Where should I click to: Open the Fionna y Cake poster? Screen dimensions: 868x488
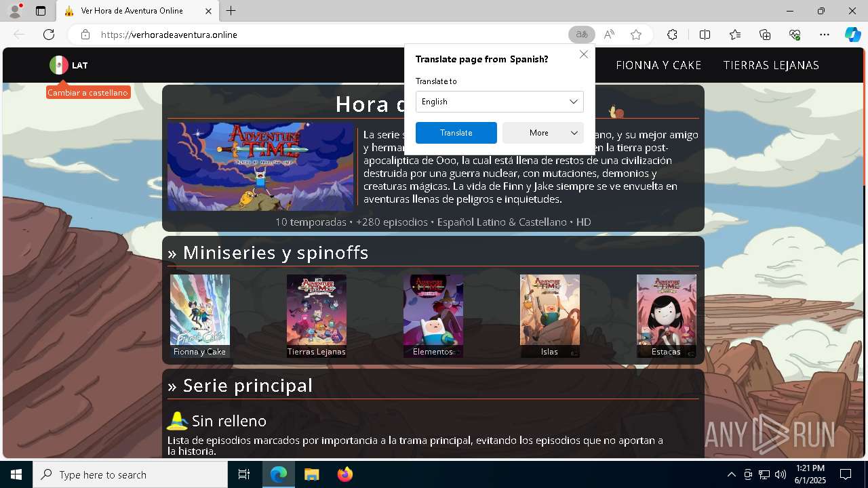pos(200,316)
